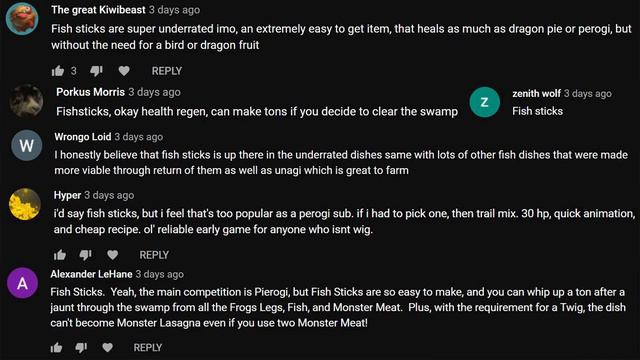Viewport: 640px width, 360px height.
Task: Heart The great Kiwibeast's comment
Action: point(124,71)
